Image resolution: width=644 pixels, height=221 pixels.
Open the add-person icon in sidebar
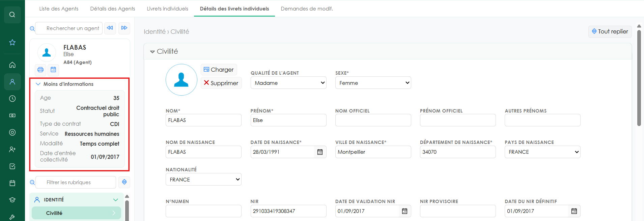click(12, 149)
